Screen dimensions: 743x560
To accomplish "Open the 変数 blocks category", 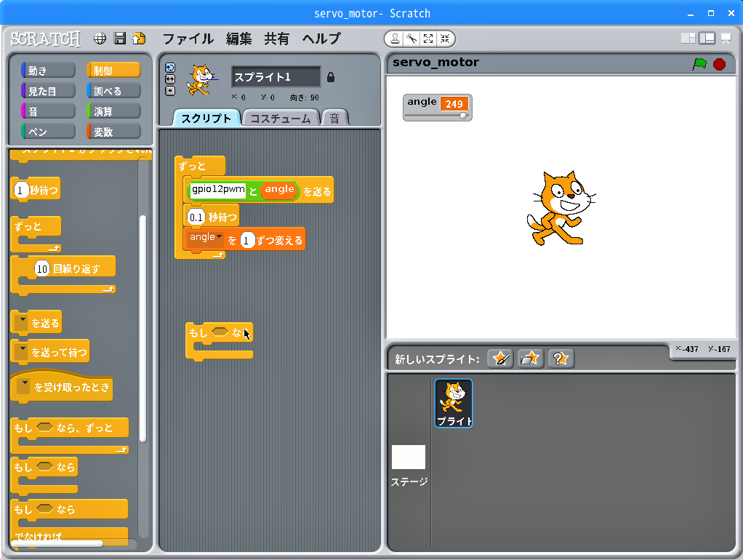I will coord(113,132).
